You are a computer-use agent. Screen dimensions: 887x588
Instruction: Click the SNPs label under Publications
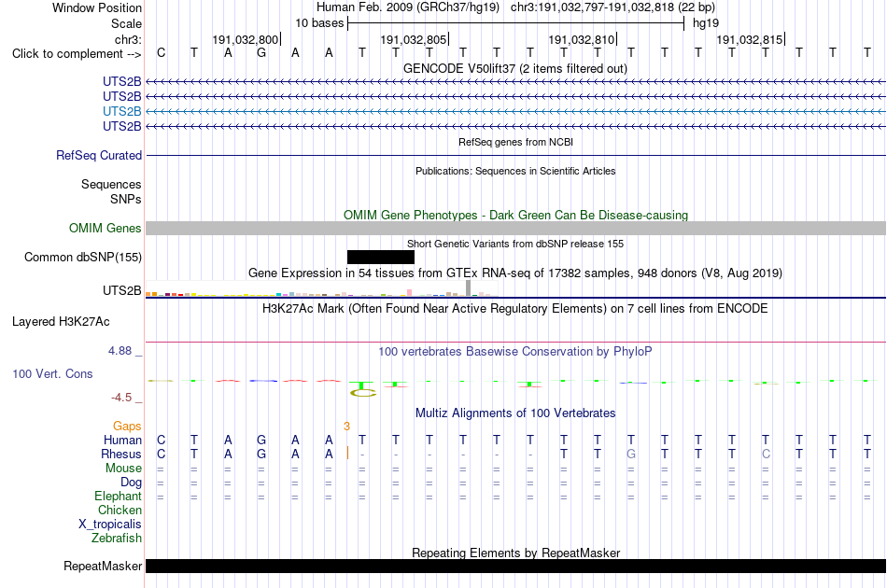pos(126,199)
